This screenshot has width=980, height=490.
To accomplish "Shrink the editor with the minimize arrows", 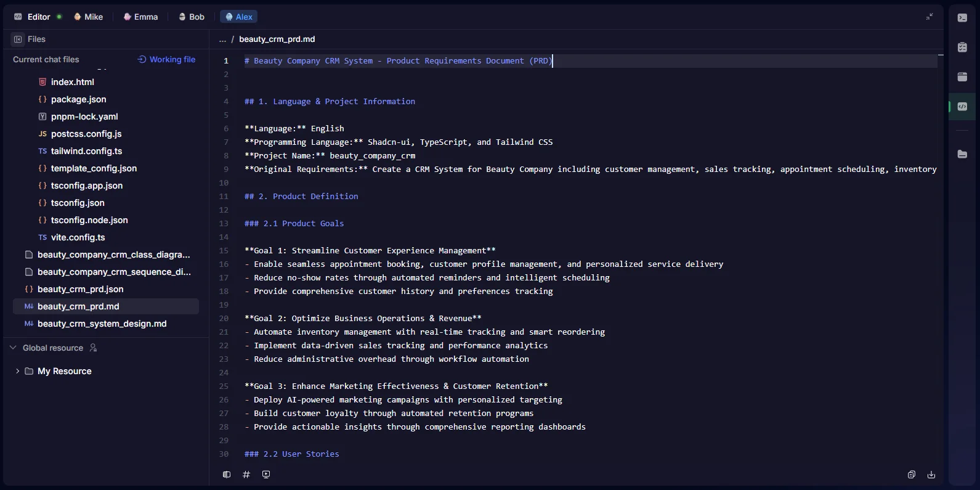I will click(x=929, y=17).
